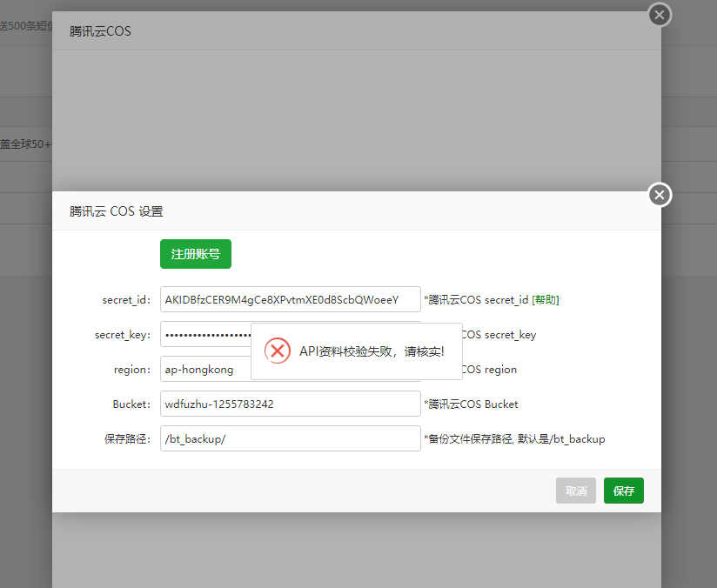Click the 'region:' field label
The width and height of the screenshot is (717, 588).
[132, 370]
